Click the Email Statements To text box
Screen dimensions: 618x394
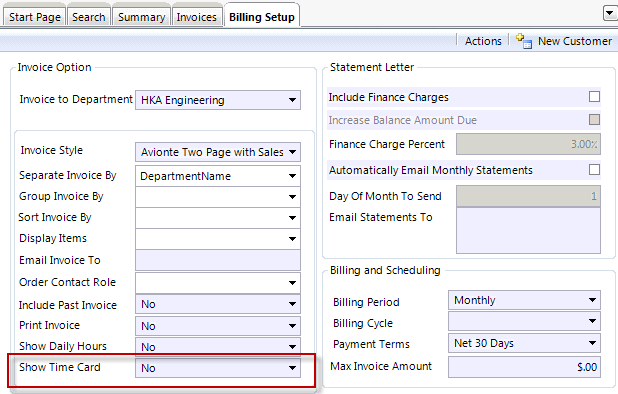[x=529, y=231]
